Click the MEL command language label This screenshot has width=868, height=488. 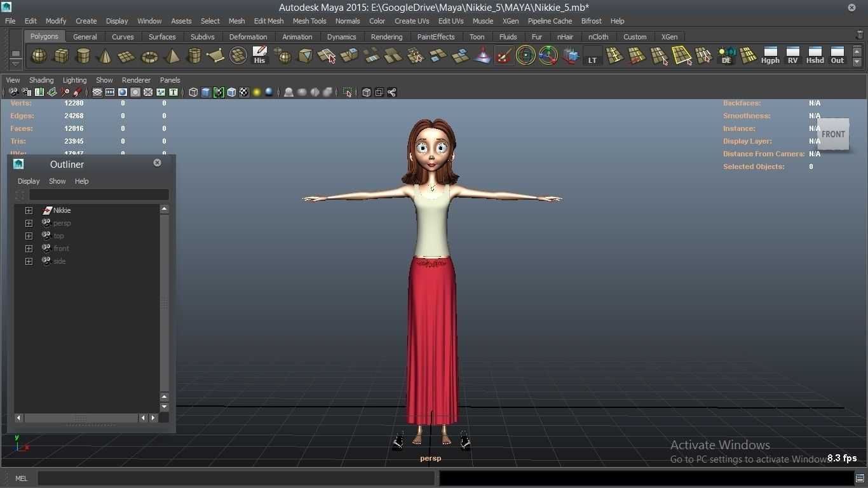tap(21, 478)
